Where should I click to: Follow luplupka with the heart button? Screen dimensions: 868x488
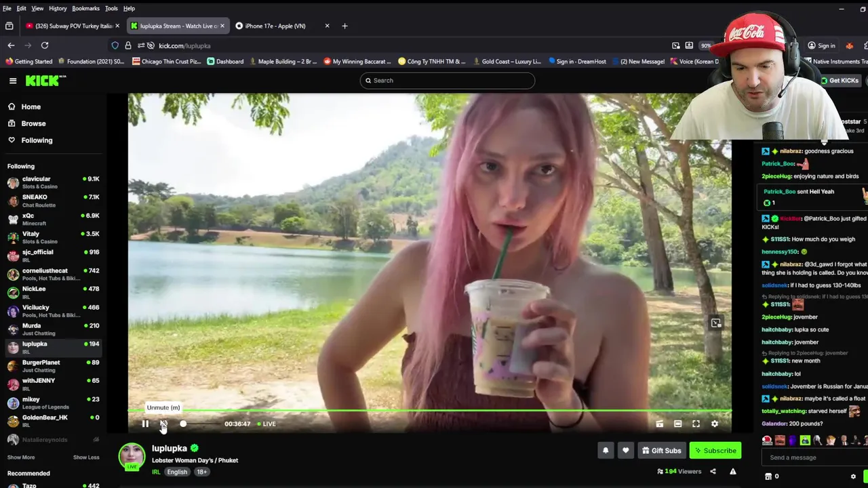[625, 450]
